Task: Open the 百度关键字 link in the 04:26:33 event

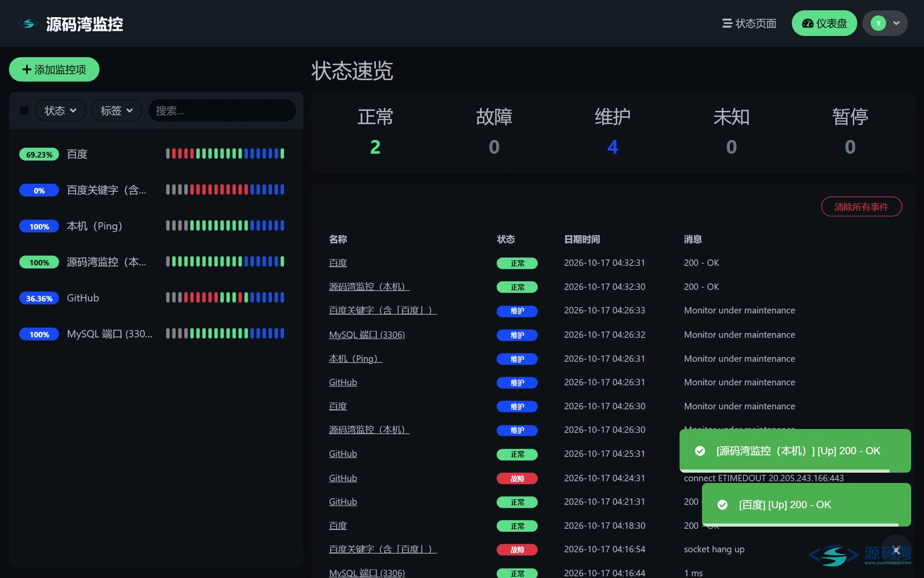Action: click(382, 310)
